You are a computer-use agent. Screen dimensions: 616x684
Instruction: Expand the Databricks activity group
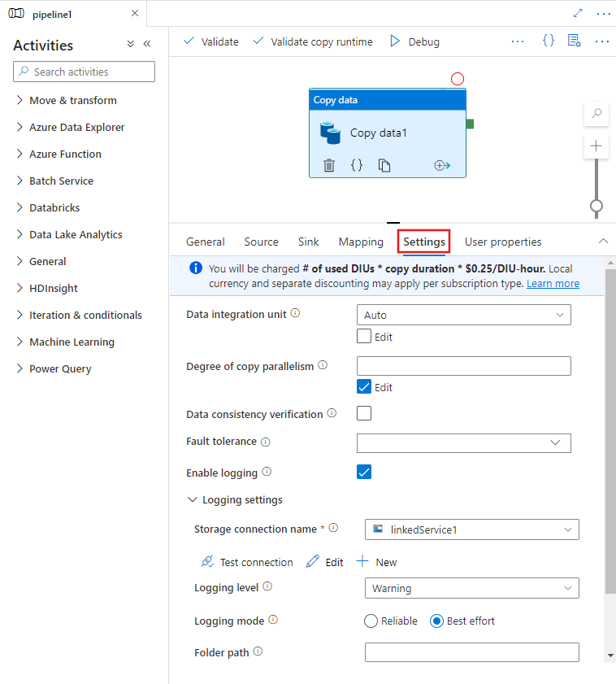[57, 207]
